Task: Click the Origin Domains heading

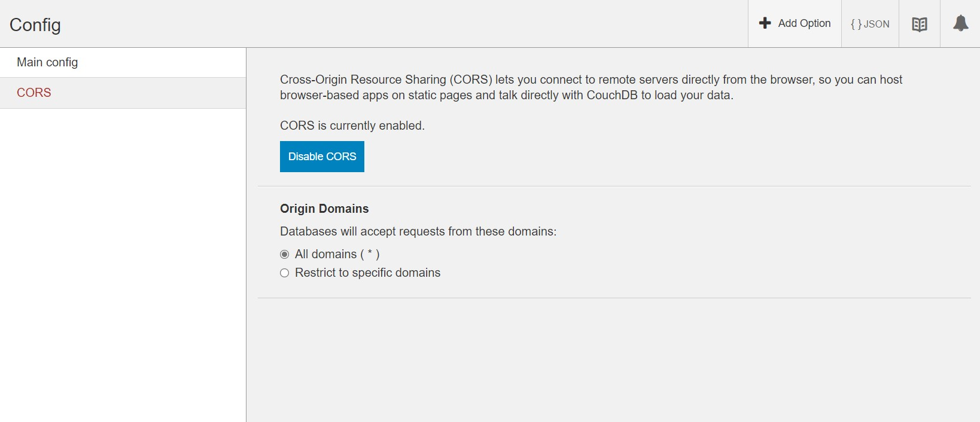Action: (324, 209)
